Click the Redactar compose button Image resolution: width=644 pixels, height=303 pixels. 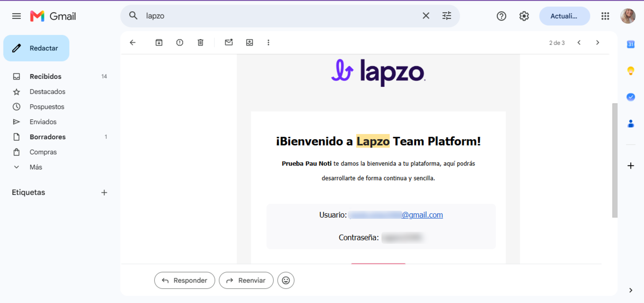pos(36,48)
